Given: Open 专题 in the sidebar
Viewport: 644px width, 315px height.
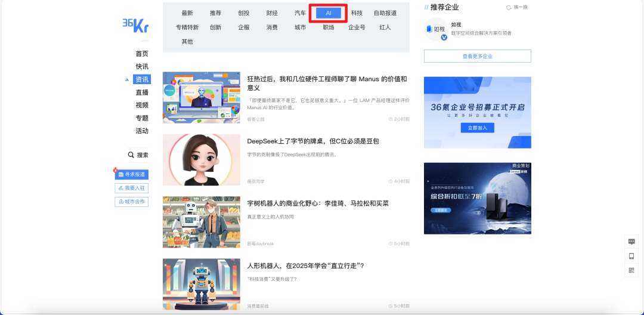Looking at the screenshot, I should [x=142, y=118].
